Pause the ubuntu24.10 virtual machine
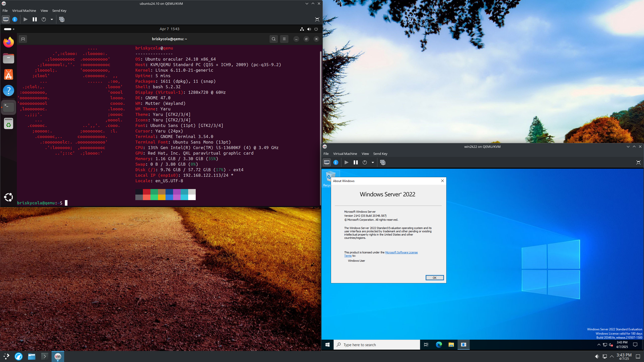This screenshot has width=644, height=362. click(x=35, y=19)
